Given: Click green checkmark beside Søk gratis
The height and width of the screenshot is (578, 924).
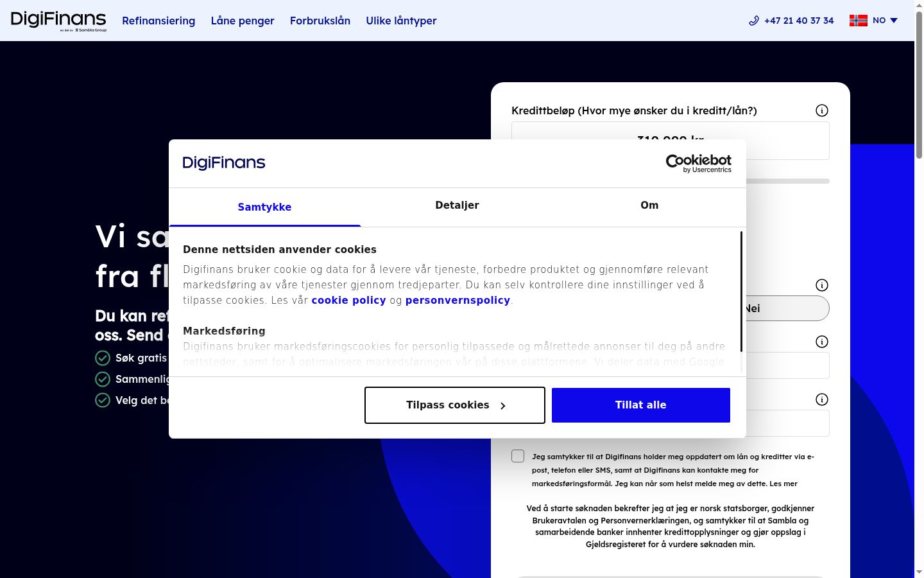Looking at the screenshot, I should point(103,358).
